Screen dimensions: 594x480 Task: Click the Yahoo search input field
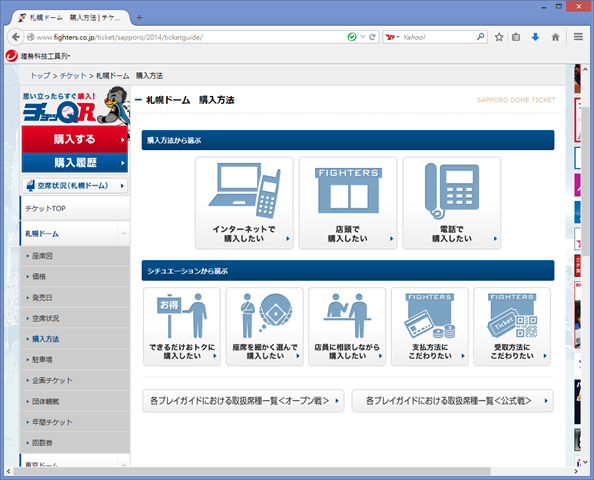point(438,37)
